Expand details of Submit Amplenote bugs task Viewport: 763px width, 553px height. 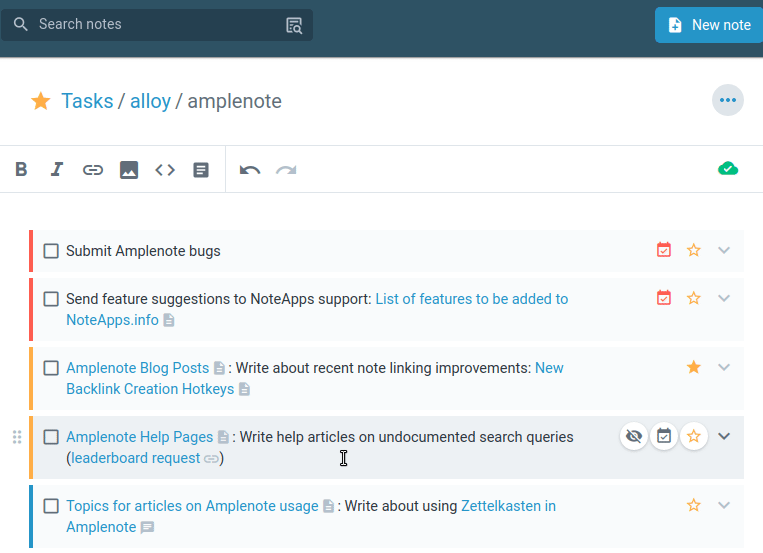724,250
